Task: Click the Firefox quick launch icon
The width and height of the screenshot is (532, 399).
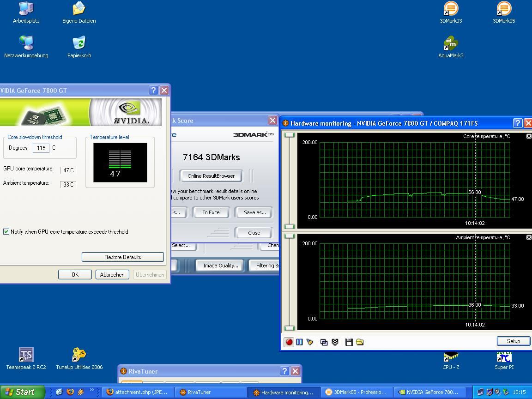Action: 70,392
